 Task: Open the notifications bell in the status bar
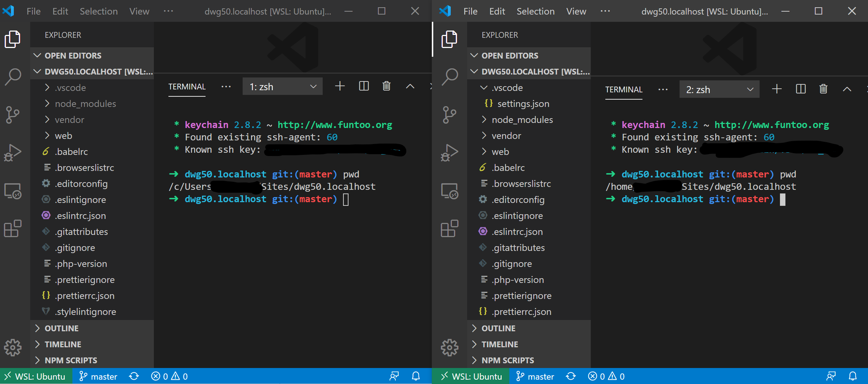pyautogui.click(x=416, y=376)
